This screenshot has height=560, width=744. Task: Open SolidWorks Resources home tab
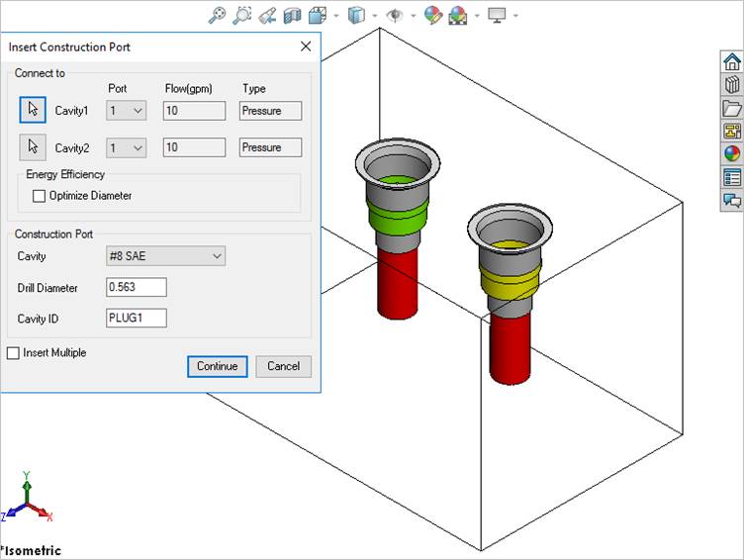(732, 61)
